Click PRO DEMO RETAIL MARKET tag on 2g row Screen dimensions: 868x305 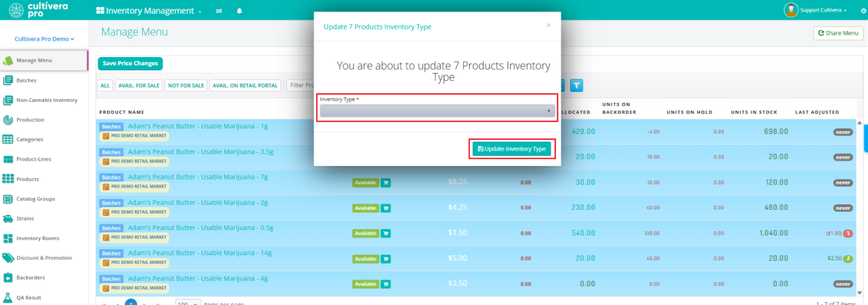[135, 212]
